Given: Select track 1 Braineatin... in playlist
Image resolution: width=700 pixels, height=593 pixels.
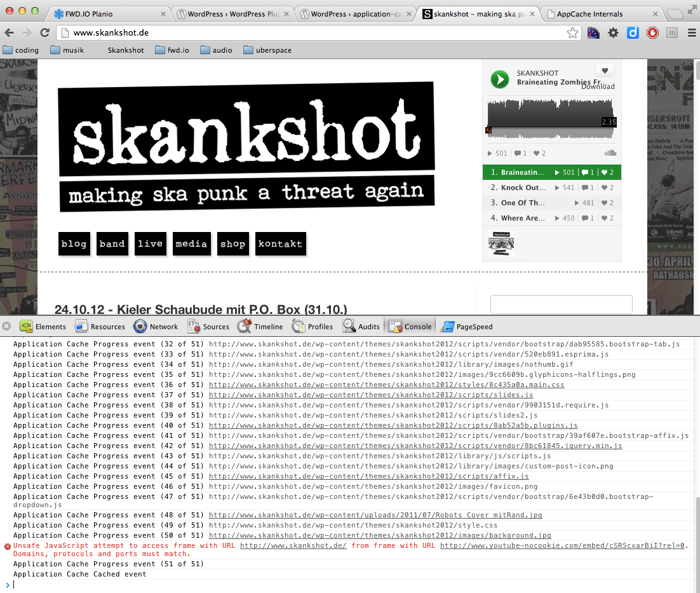Looking at the screenshot, I should click(x=552, y=172).
